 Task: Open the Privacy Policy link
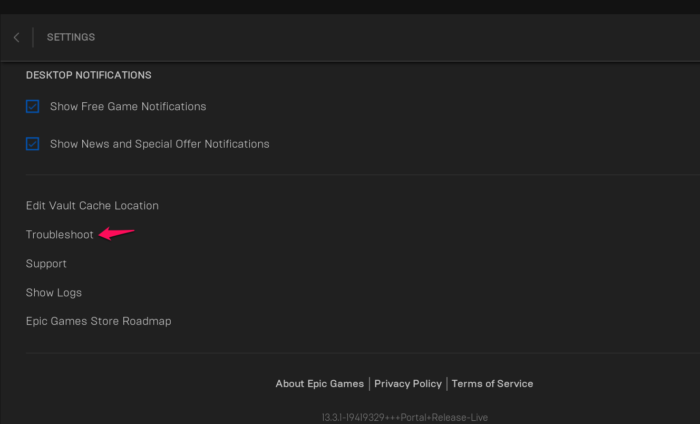click(x=408, y=384)
